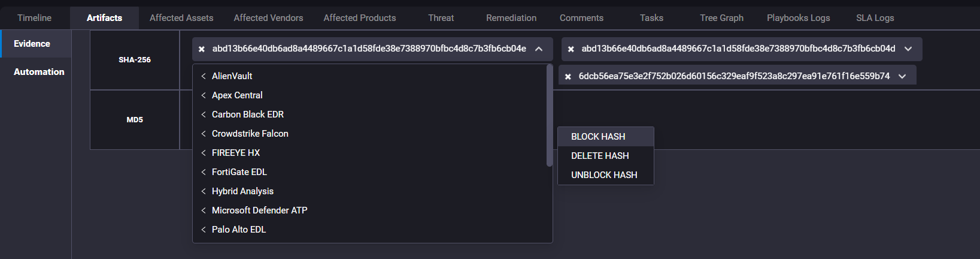Open the Remediation tab
The width and height of the screenshot is (980, 259).
coord(511,18)
